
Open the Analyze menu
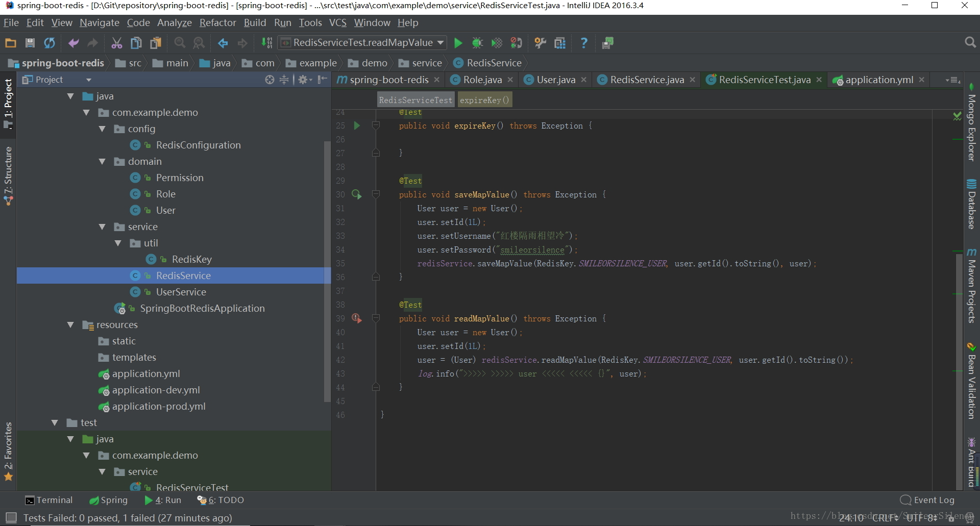point(175,22)
